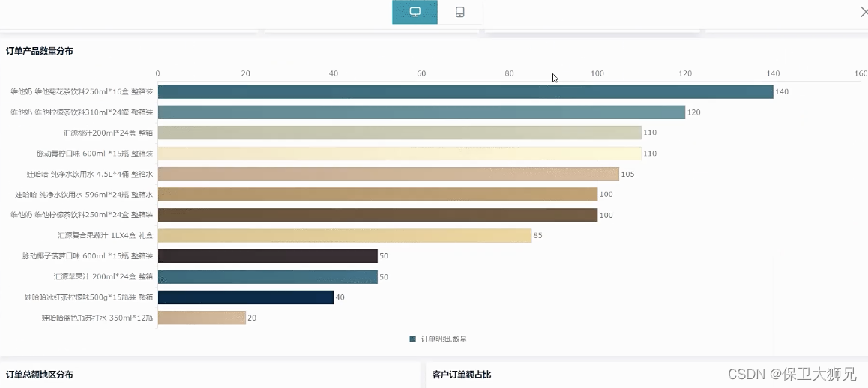Select the bar for 脉动青柠口味 600ml
The image size is (868, 388).
coord(399,154)
